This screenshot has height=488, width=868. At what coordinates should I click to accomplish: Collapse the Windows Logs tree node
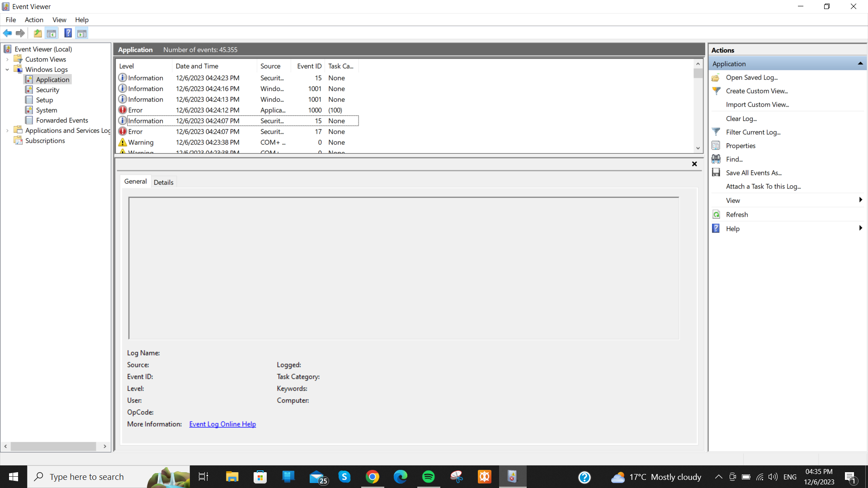(x=7, y=70)
